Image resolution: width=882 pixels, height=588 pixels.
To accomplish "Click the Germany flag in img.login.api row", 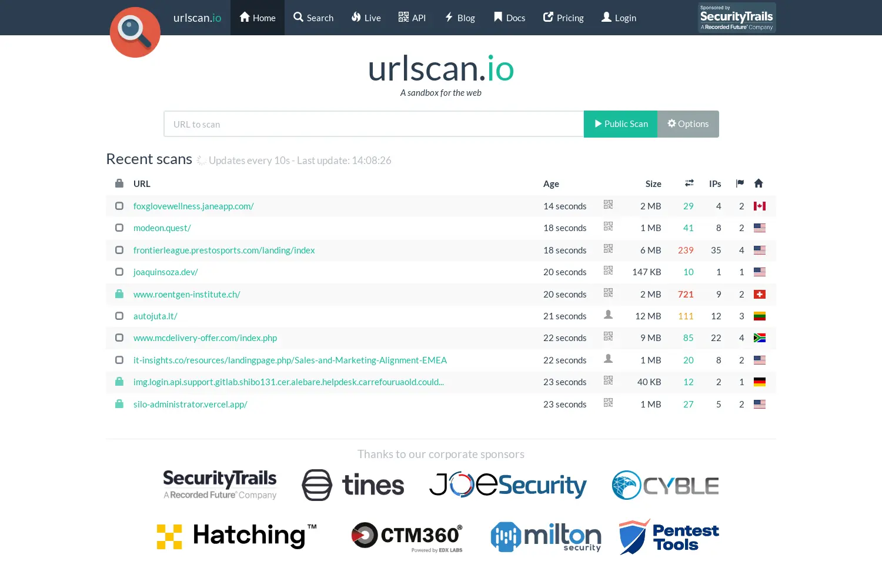I will 760,382.
